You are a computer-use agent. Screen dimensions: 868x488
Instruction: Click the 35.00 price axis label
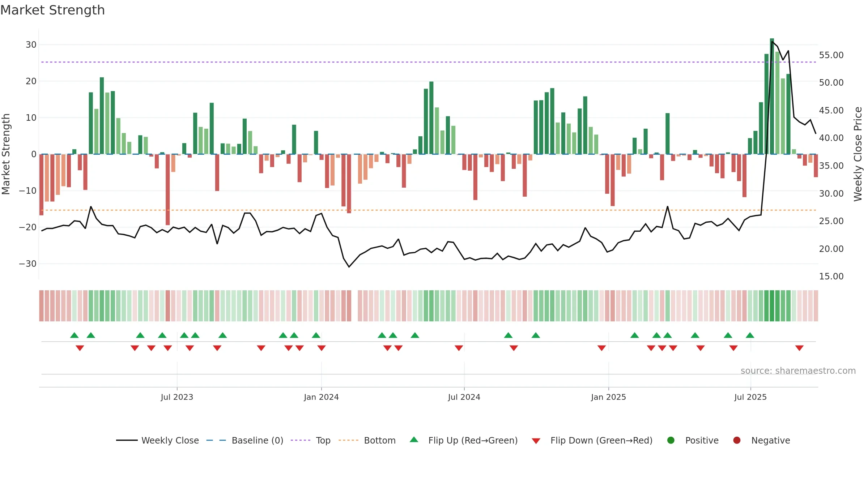click(x=831, y=166)
